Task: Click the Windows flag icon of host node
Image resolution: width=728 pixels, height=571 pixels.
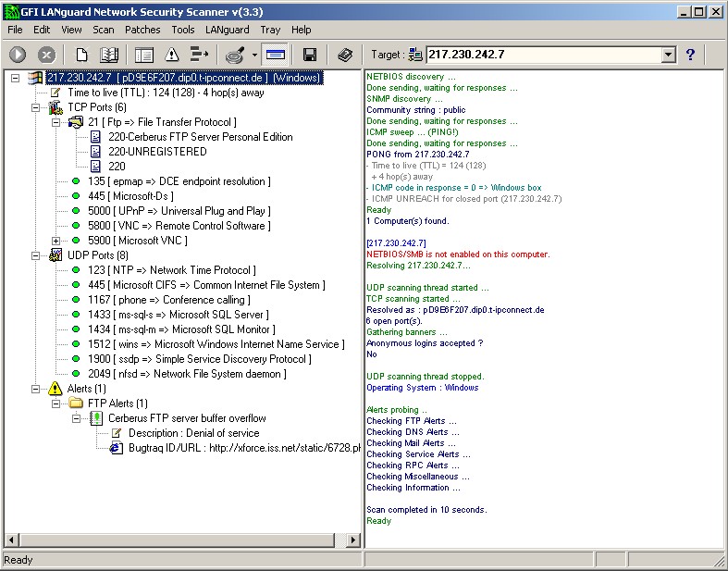Action: coord(35,78)
